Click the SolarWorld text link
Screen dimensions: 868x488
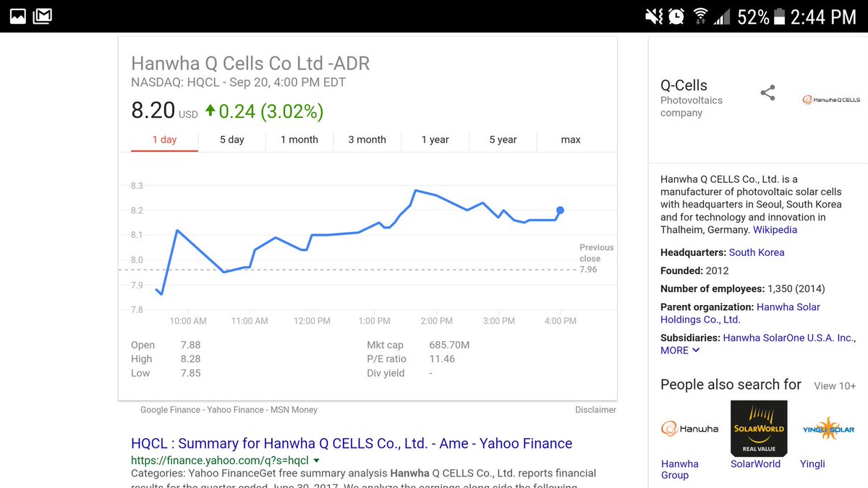[755, 463]
